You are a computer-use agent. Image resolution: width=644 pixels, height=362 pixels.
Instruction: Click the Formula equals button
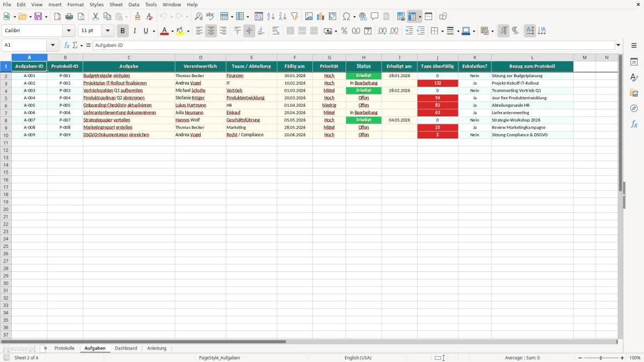click(x=89, y=46)
